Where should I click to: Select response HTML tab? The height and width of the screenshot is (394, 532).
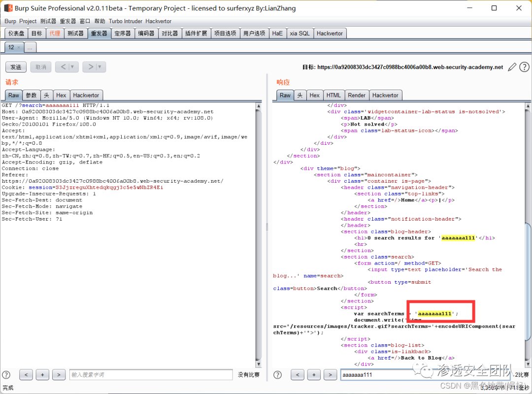(333, 96)
